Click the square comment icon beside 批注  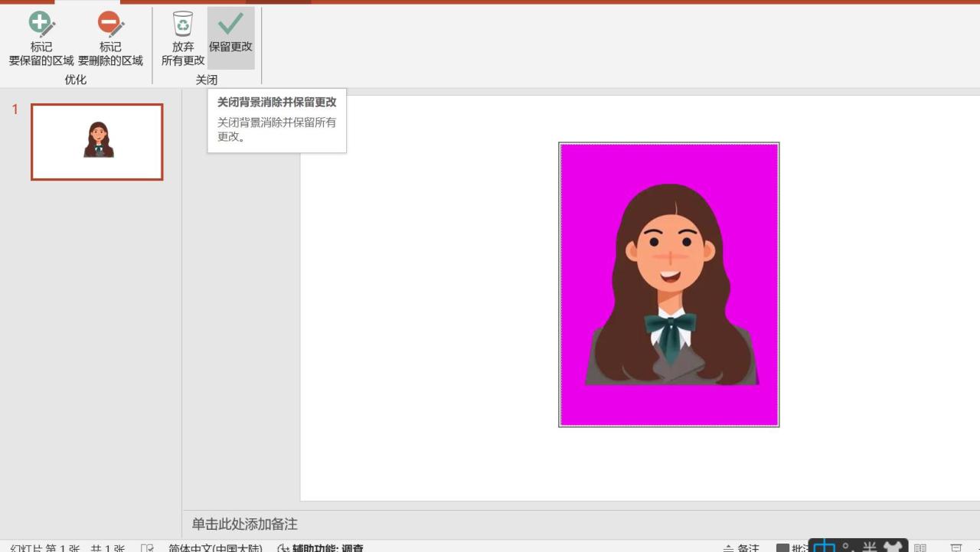pyautogui.click(x=782, y=547)
